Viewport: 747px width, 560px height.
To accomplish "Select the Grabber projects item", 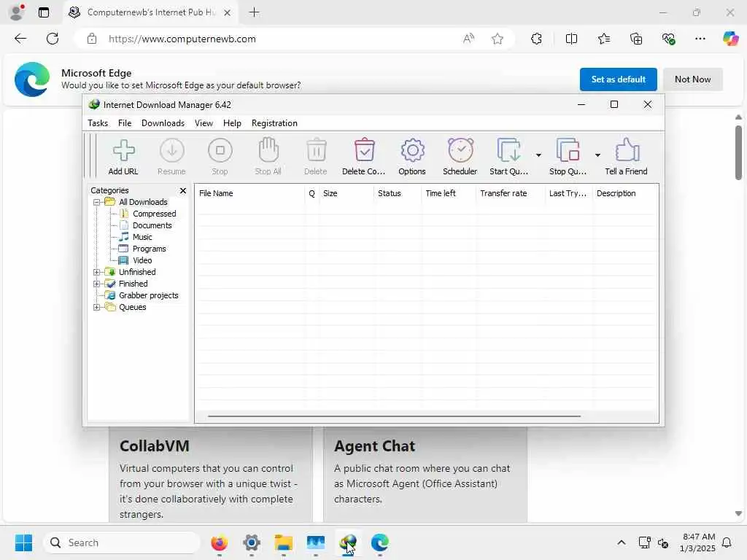I will click(x=148, y=295).
